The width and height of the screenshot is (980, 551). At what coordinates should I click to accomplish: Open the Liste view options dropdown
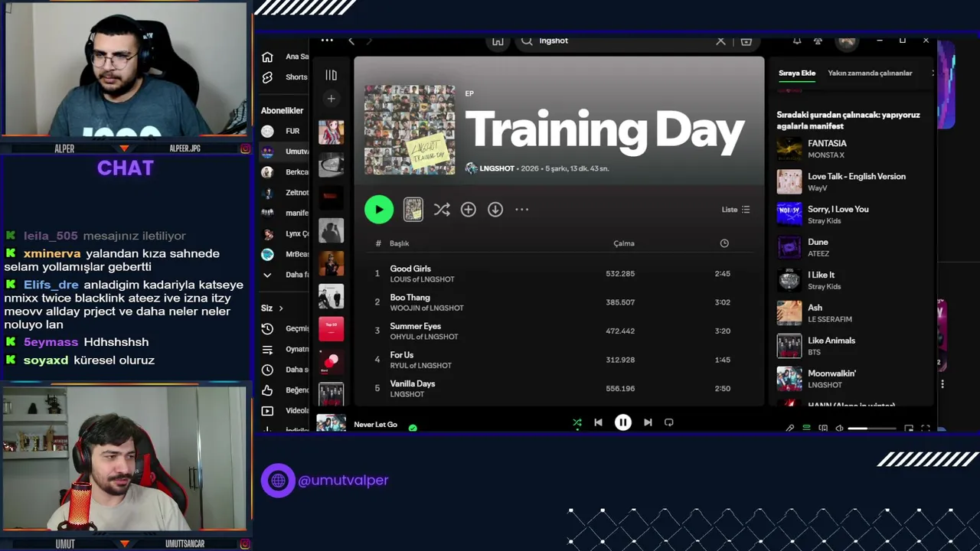click(x=736, y=209)
